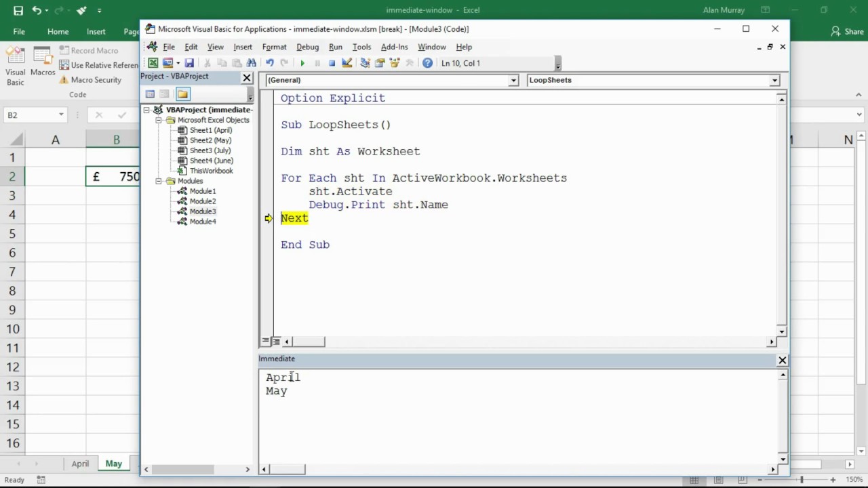Collapse the Microsoft Excel Objects folder

(x=159, y=120)
